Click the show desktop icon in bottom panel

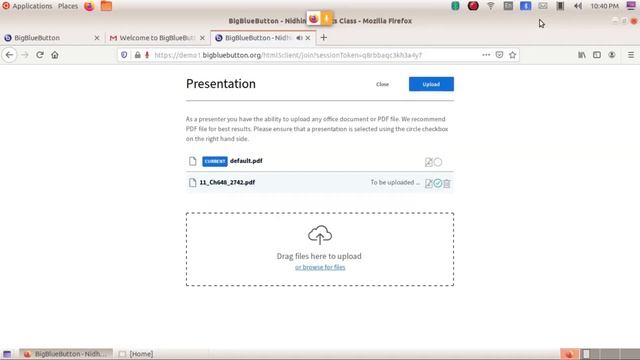7,354
